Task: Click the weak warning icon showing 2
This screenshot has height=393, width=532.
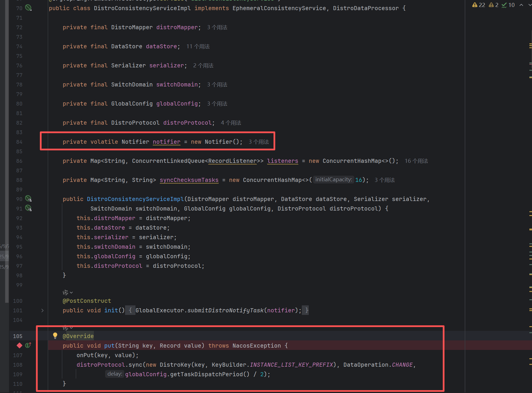Action: [x=493, y=5]
